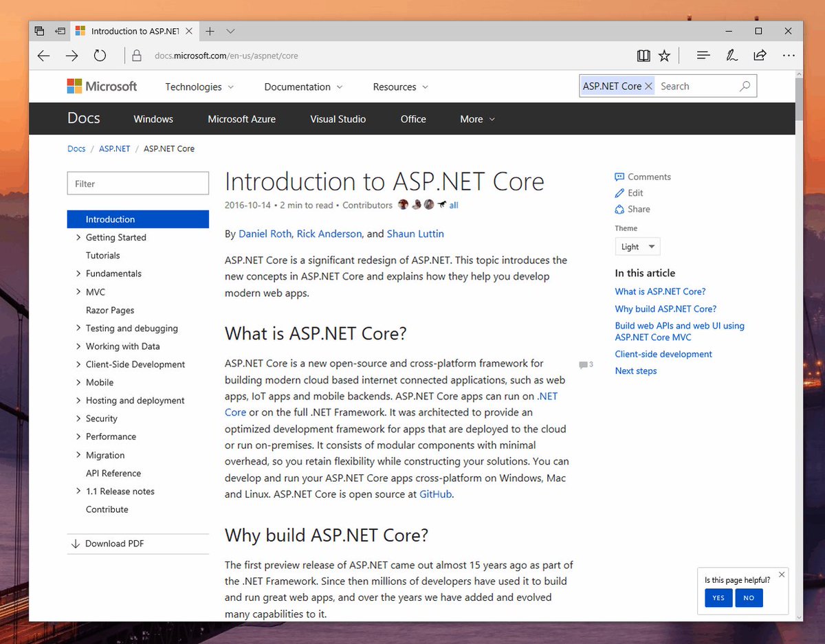Click the comment bubble showing 3

coord(586,364)
